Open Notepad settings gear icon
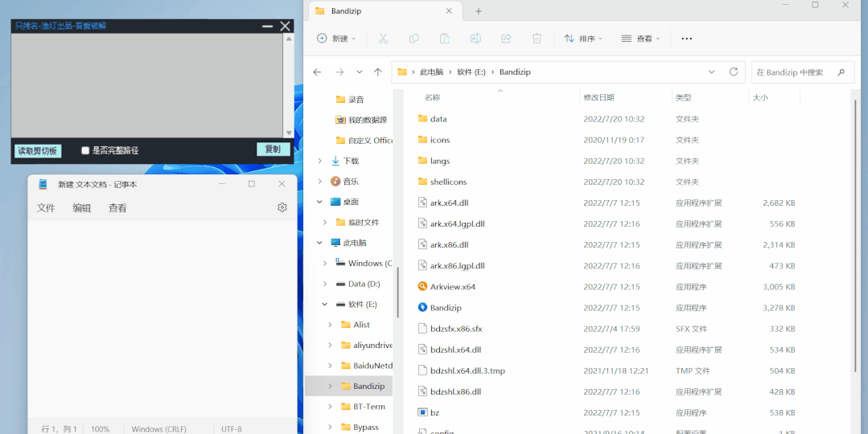 (282, 207)
